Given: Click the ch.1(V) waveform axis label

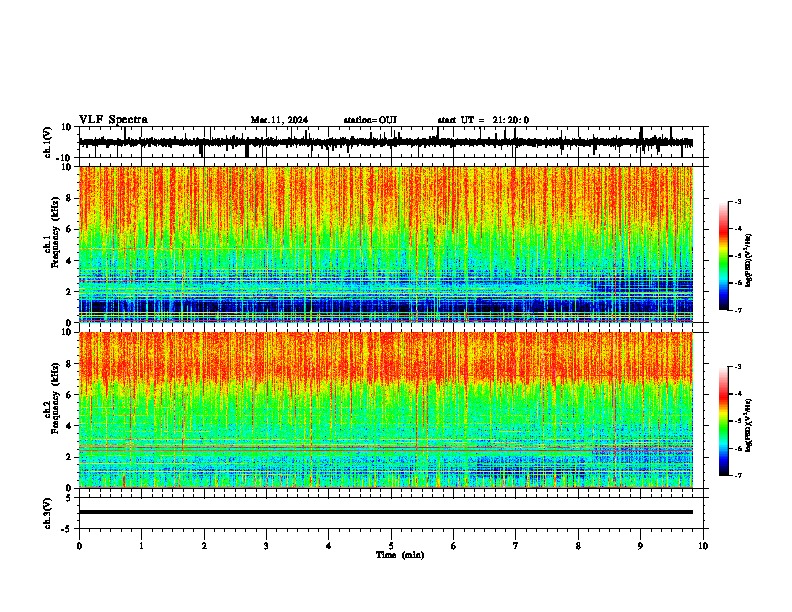Looking at the screenshot, I should 48,142.
